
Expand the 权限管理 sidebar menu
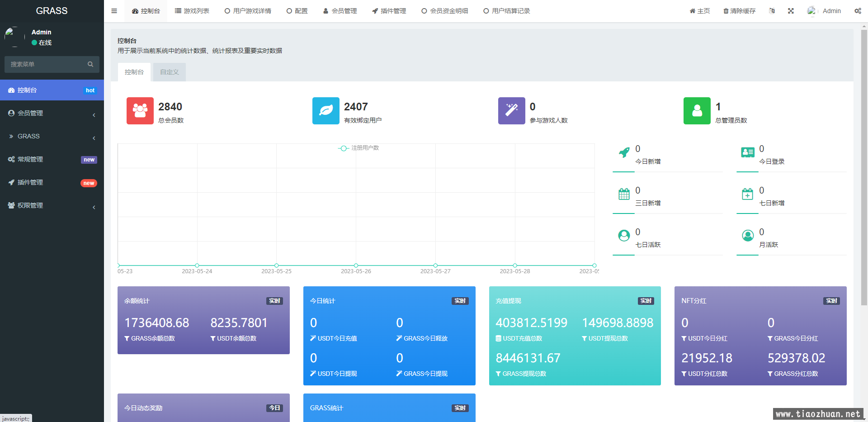click(x=52, y=205)
